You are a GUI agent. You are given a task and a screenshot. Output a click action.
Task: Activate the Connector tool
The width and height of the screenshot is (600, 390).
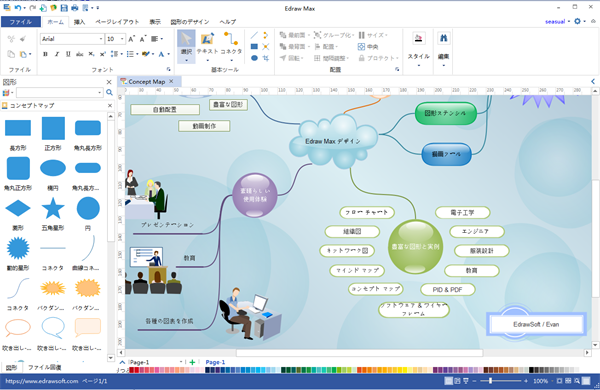pos(231,46)
